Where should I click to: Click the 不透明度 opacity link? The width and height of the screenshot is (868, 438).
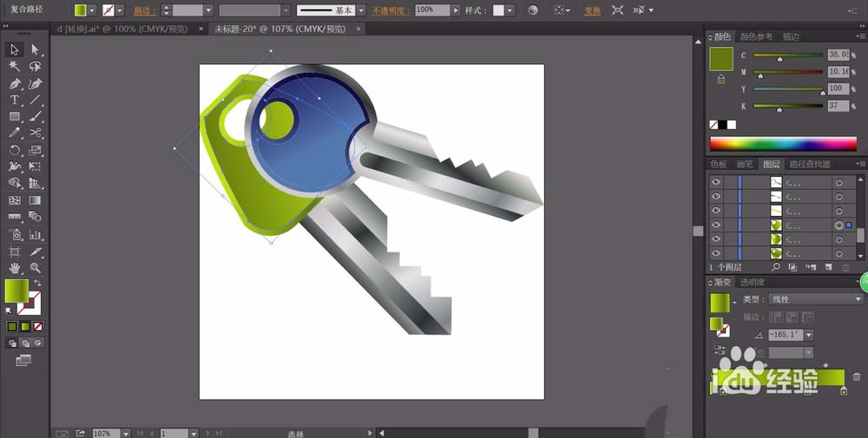[391, 10]
